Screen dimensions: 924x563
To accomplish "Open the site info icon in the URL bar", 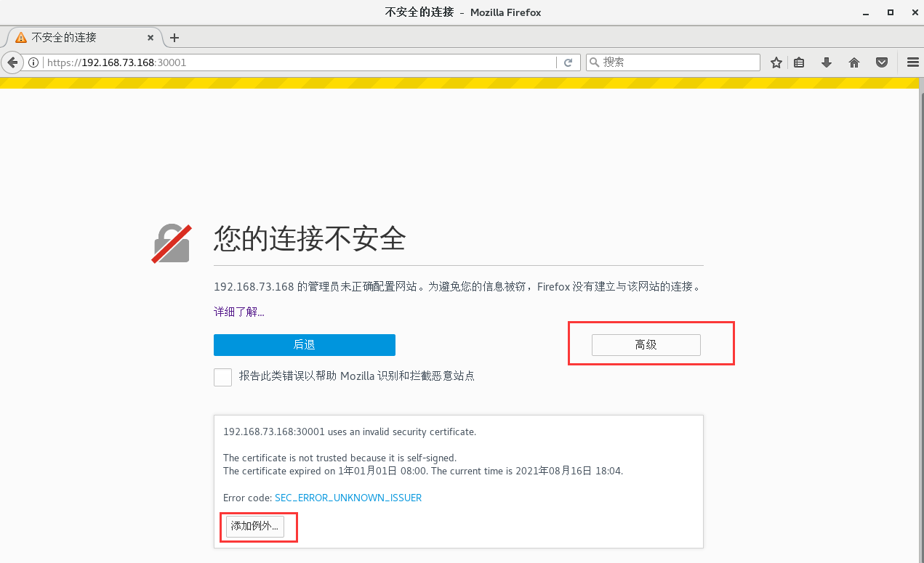I will [33, 62].
